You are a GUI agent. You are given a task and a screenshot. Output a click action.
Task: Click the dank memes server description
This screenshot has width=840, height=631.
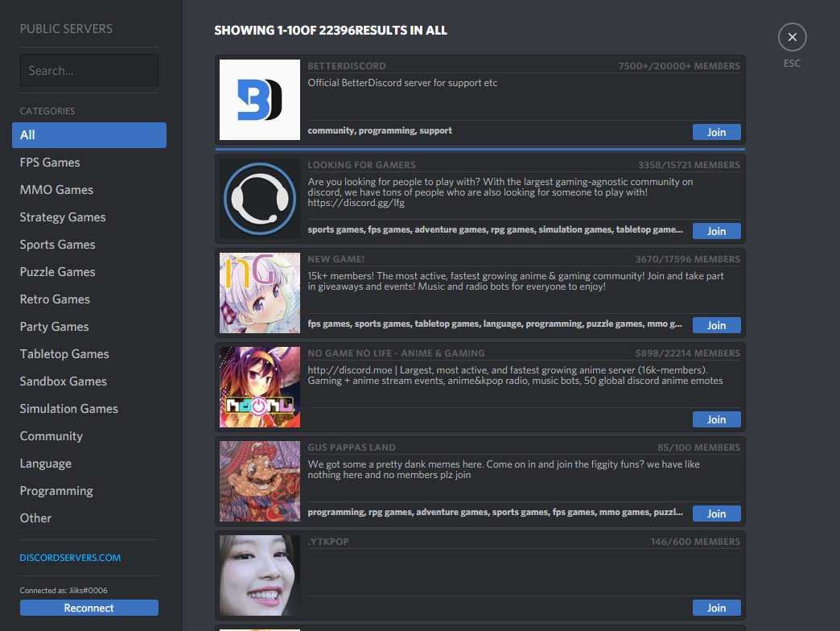coord(504,470)
